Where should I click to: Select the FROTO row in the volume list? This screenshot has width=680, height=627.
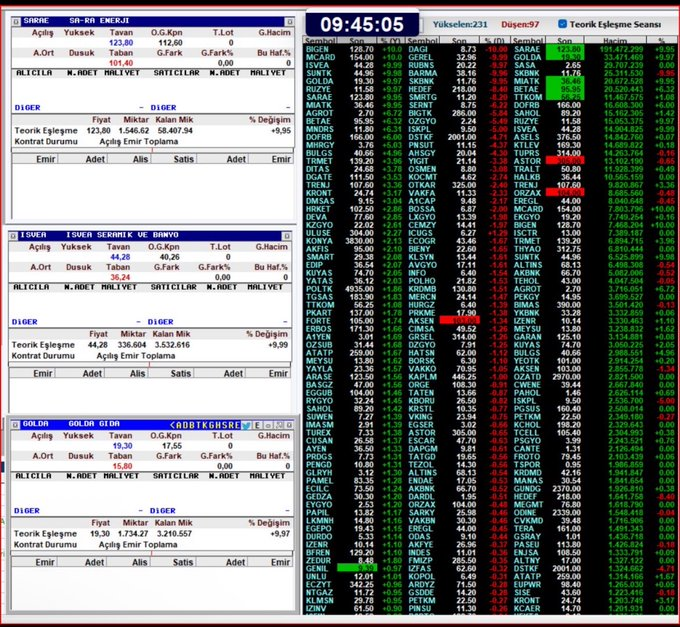coord(594,456)
